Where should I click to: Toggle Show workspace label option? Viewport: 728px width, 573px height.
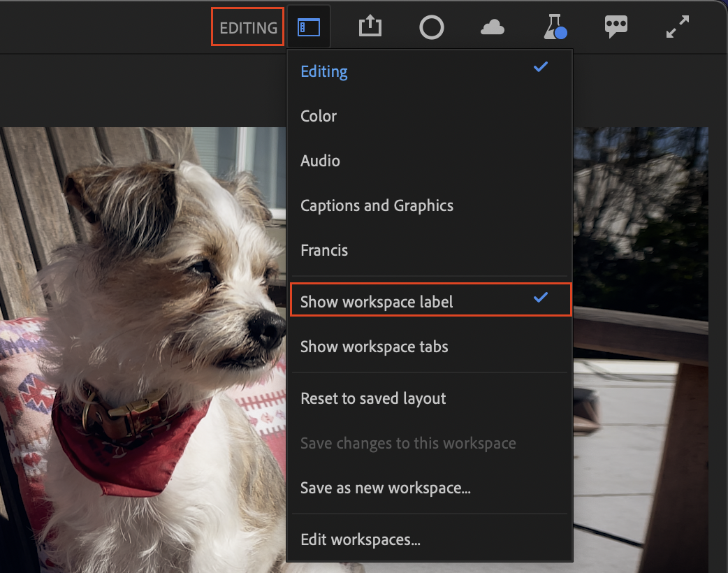(377, 302)
